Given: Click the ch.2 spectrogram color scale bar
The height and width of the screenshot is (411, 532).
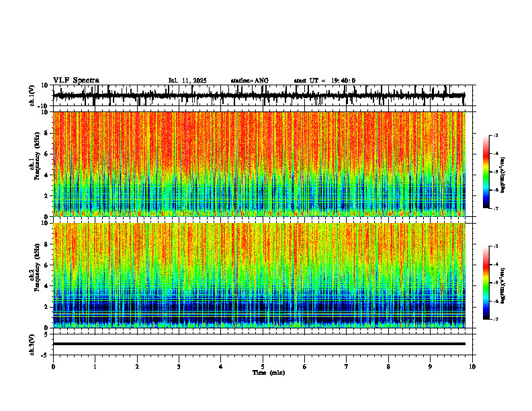Looking at the screenshot, I should (x=486, y=283).
